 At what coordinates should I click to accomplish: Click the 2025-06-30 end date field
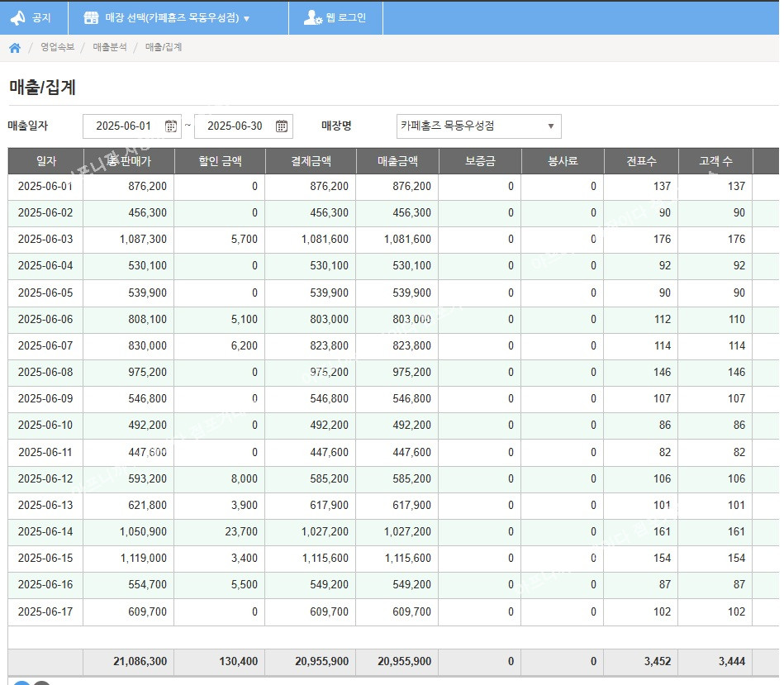234,126
